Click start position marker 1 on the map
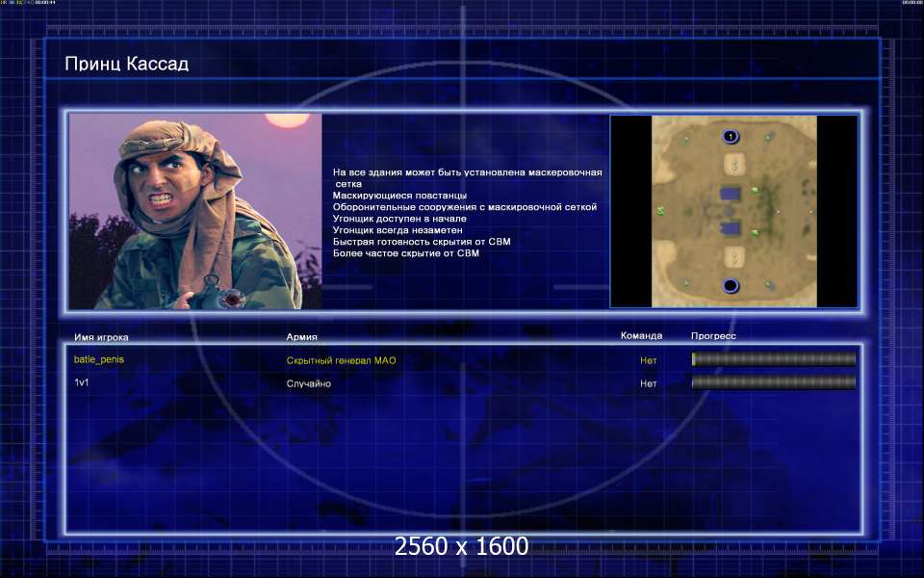This screenshot has height=578, width=924. point(730,137)
